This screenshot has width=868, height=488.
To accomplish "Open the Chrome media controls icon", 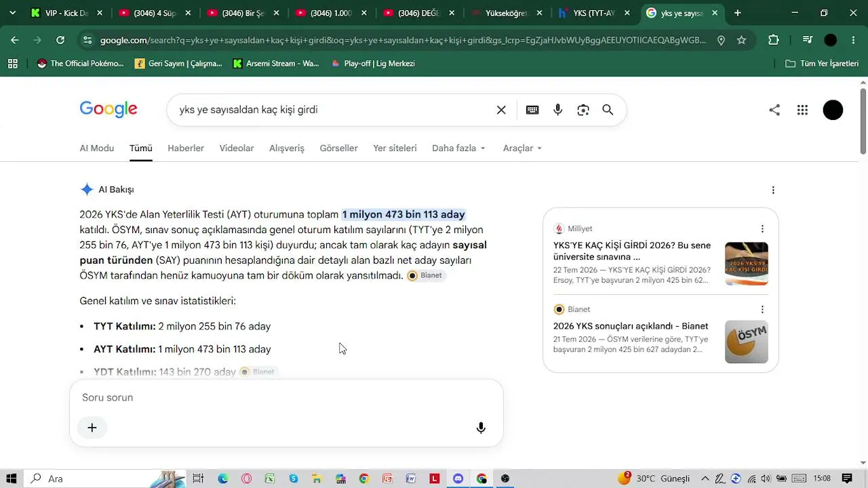I will [807, 40].
